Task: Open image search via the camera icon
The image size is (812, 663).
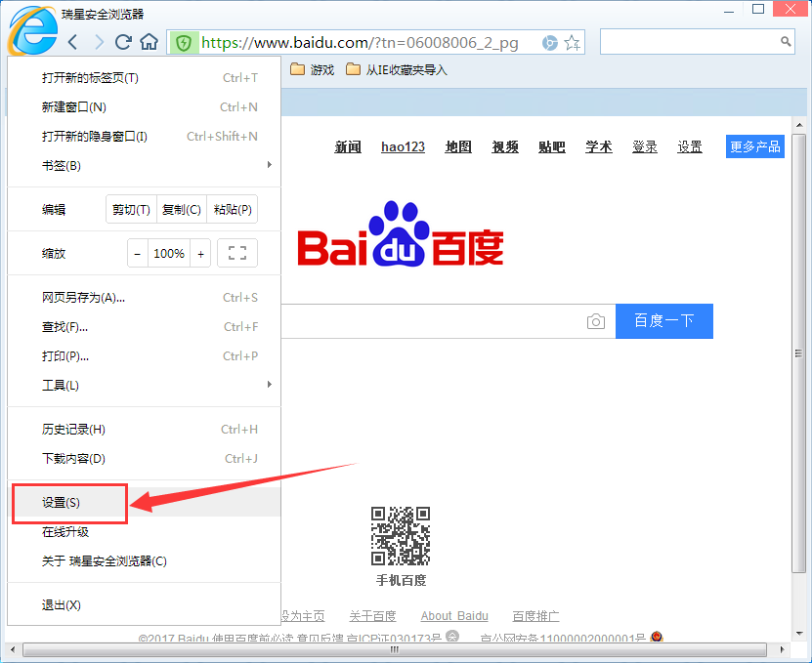Action: pos(596,320)
